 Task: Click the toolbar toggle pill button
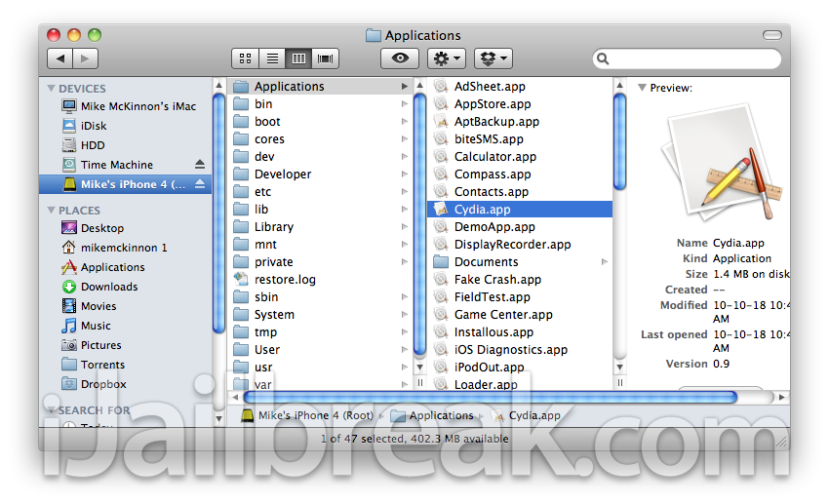(x=771, y=35)
